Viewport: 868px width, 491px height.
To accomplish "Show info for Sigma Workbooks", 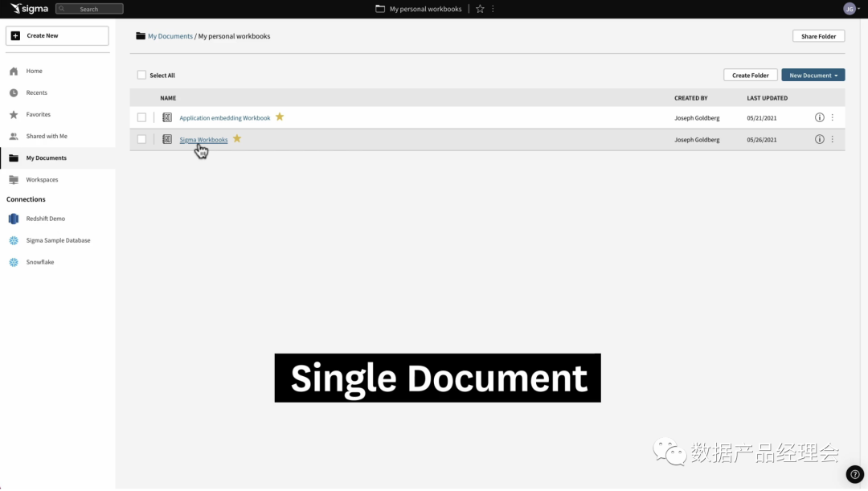I will click(x=819, y=140).
